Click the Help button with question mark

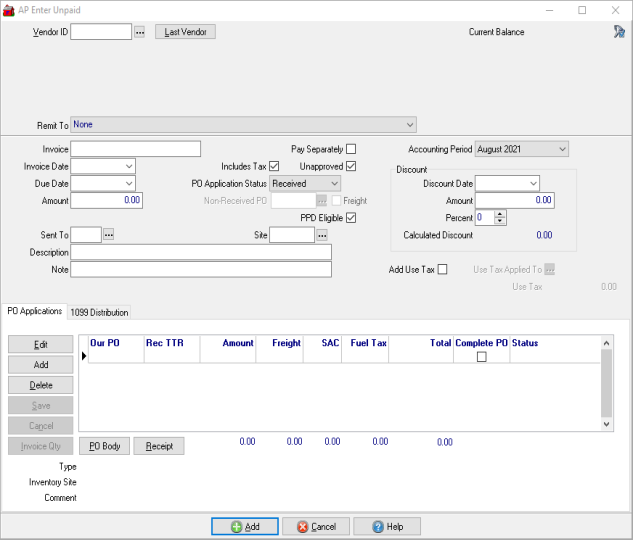[386, 526]
